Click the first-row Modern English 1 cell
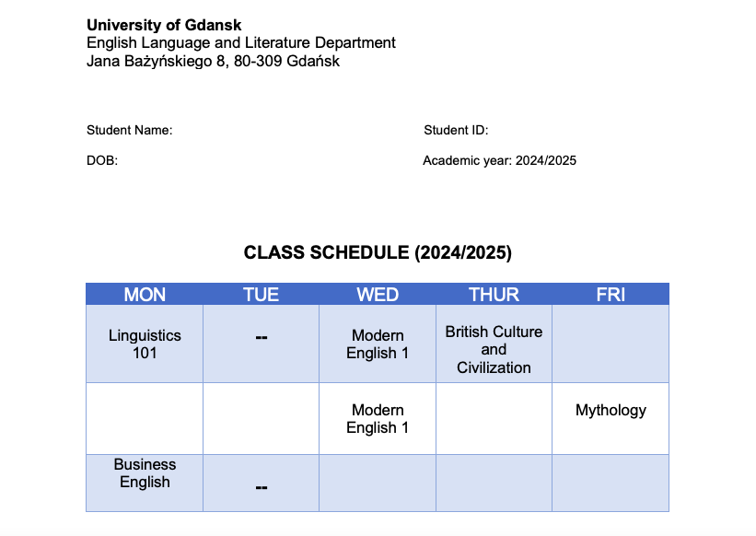 (378, 344)
